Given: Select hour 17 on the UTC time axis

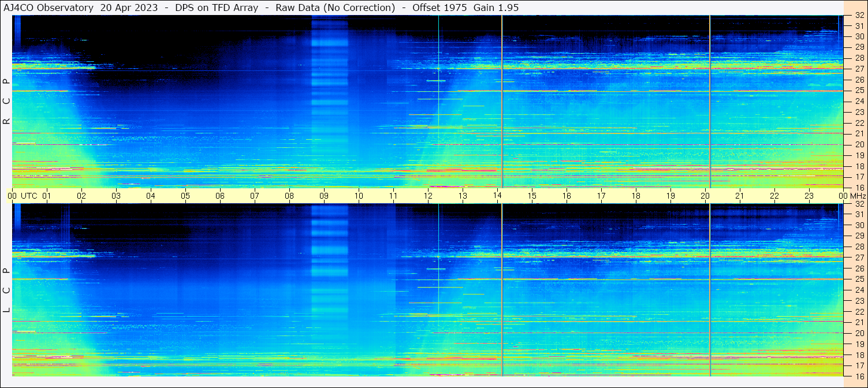Looking at the screenshot, I should [x=601, y=196].
